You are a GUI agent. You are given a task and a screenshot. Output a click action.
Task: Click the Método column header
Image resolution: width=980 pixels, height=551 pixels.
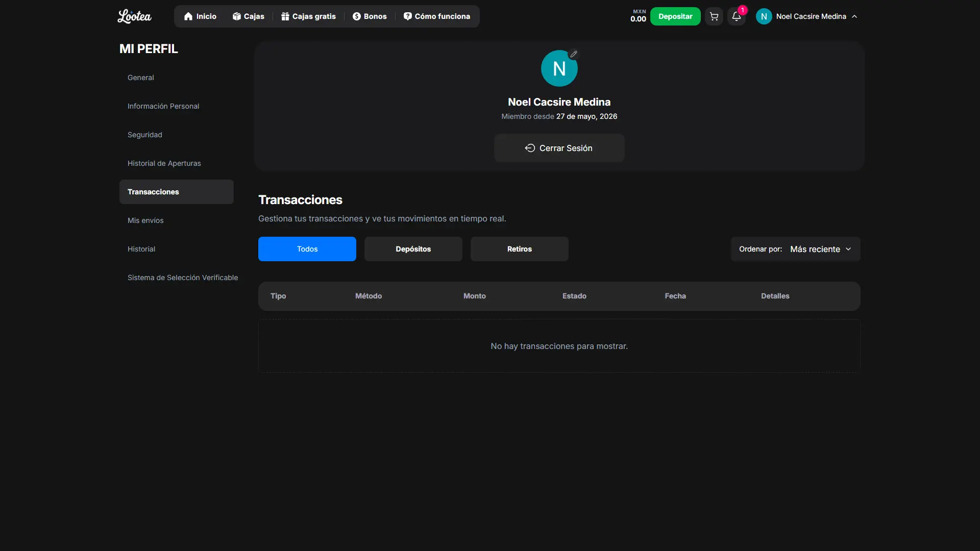(x=369, y=296)
